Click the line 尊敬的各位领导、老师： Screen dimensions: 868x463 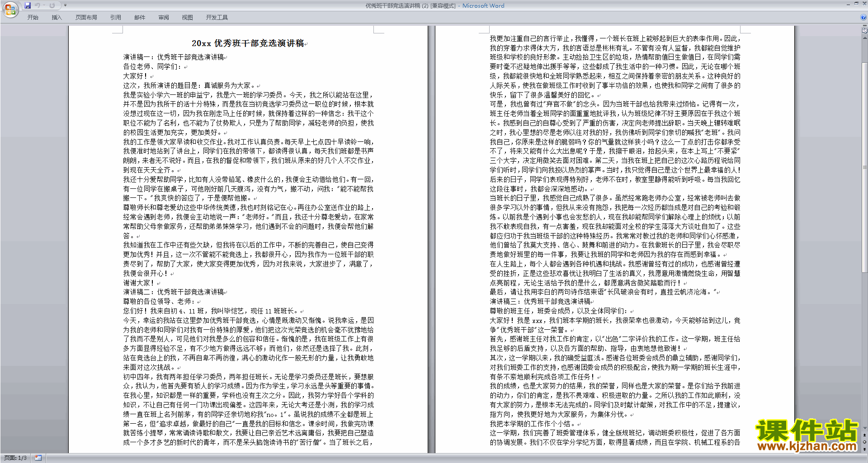click(159, 302)
